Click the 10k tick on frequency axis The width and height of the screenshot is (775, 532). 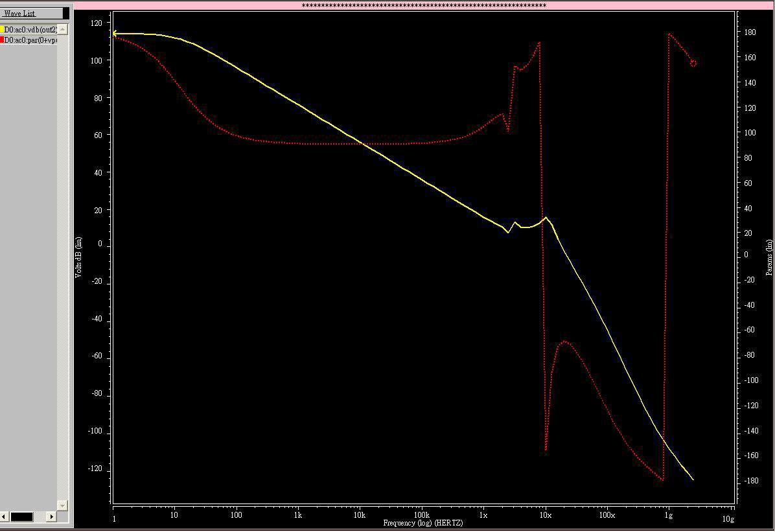[x=360, y=516]
